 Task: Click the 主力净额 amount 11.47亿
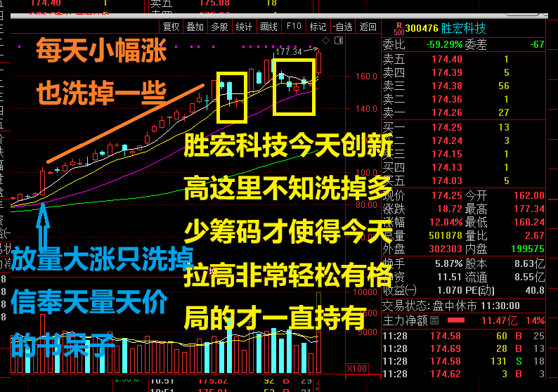click(499, 320)
